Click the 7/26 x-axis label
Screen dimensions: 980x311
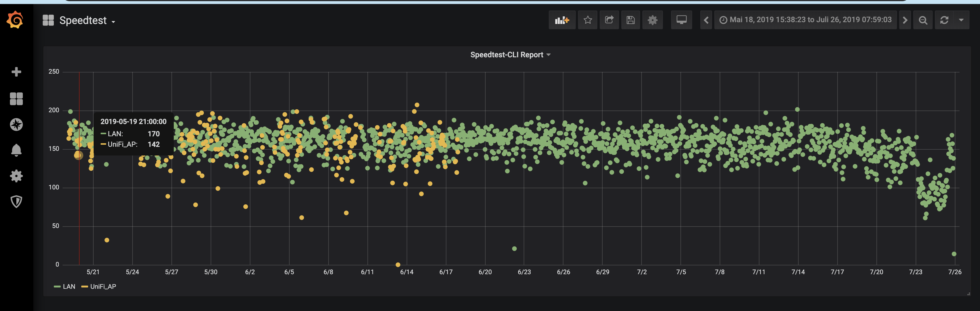pos(955,272)
